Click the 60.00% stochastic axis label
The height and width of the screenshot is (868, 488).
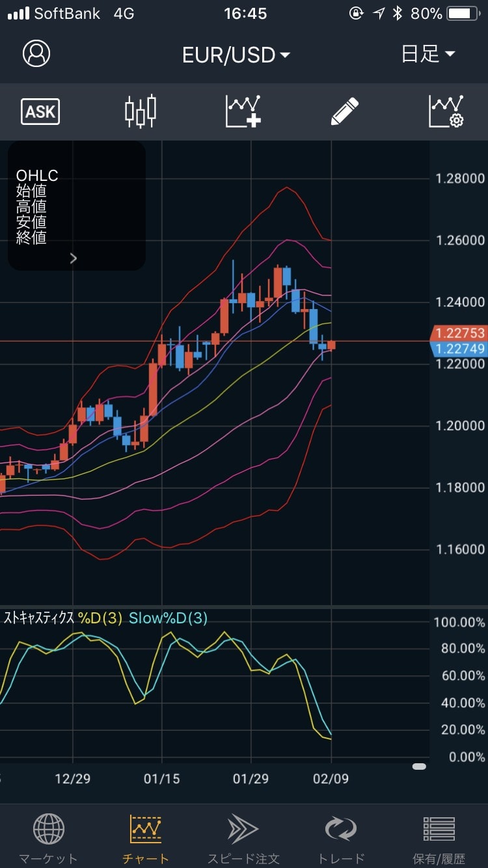point(463,675)
